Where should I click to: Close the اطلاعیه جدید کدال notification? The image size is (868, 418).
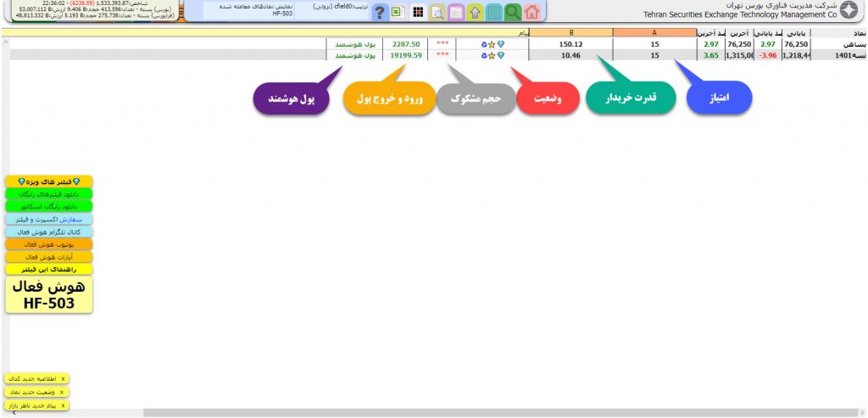[x=63, y=379]
